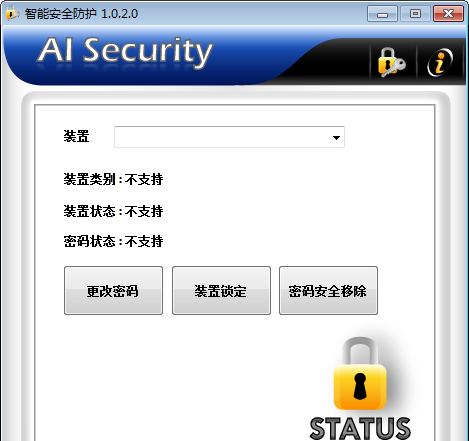Click the 装置锁定 button
469x441 pixels.
point(221,290)
